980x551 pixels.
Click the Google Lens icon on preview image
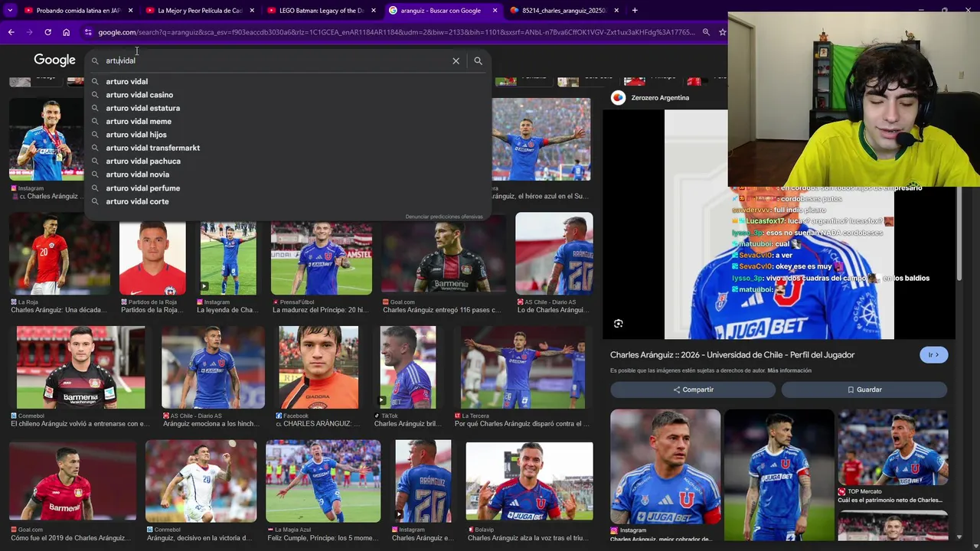coord(619,324)
